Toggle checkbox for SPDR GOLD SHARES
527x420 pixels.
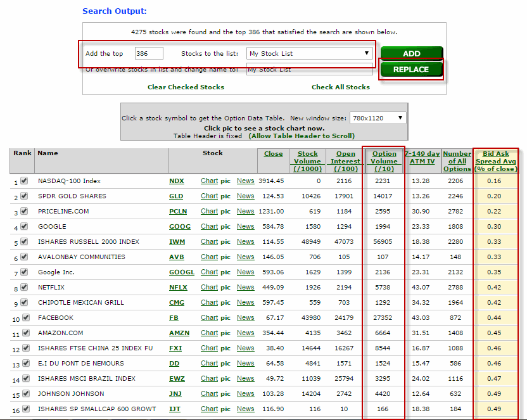tap(24, 196)
